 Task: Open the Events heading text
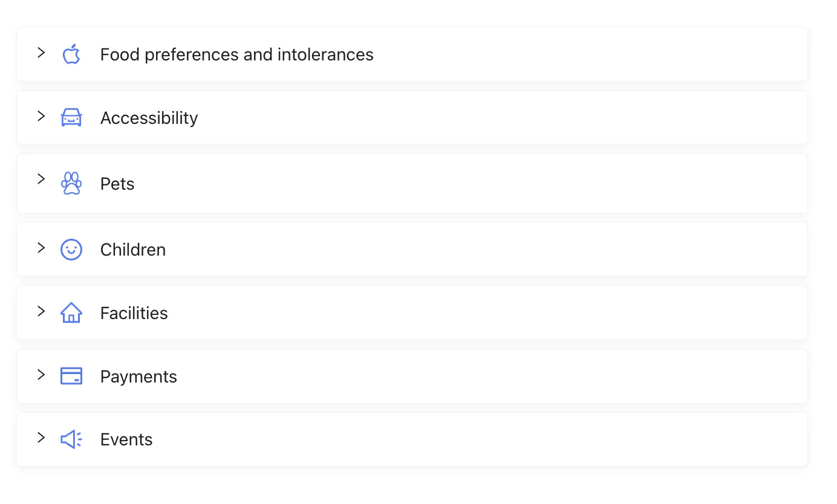(x=126, y=439)
